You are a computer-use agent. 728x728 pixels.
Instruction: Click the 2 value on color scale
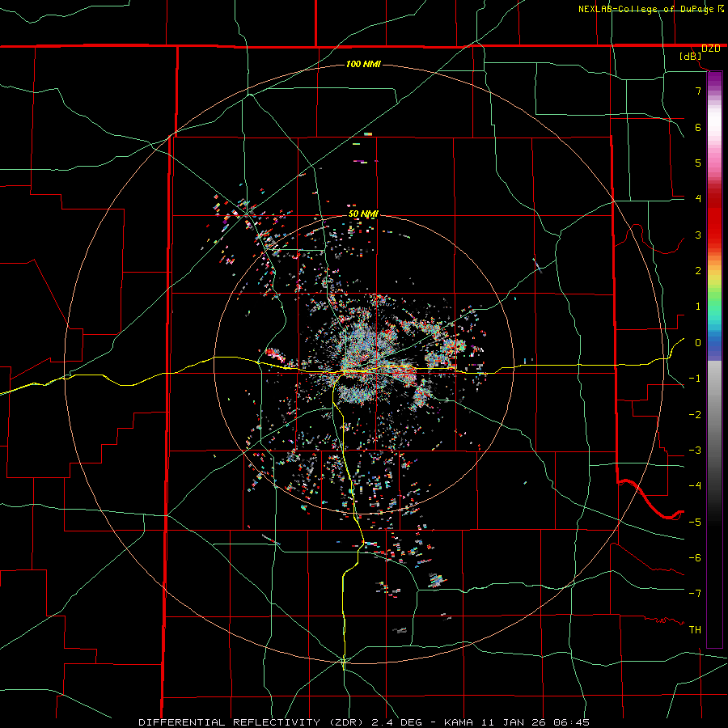point(698,271)
